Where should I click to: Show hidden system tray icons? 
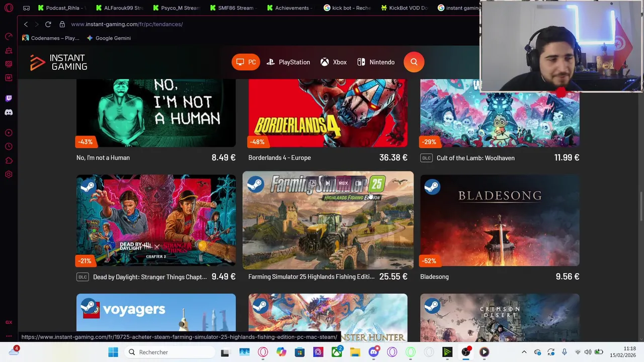[524, 352]
